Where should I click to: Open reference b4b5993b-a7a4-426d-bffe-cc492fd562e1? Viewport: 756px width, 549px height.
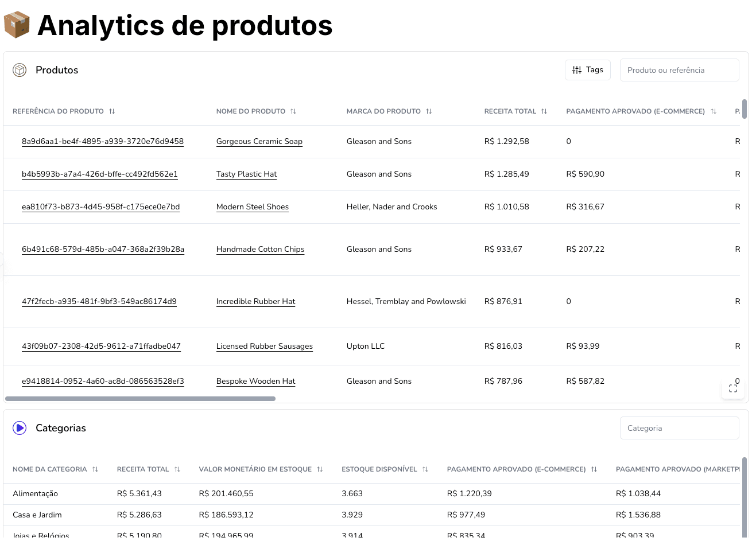coord(100,174)
